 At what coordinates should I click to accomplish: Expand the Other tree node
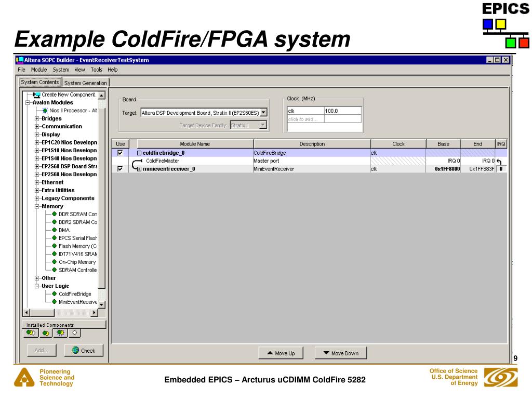[37, 278]
